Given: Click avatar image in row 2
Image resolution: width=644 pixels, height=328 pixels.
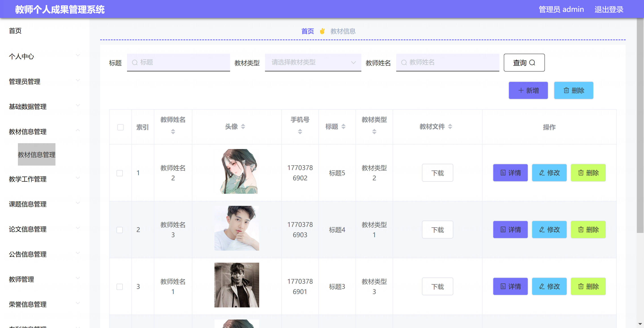Looking at the screenshot, I should tap(237, 228).
